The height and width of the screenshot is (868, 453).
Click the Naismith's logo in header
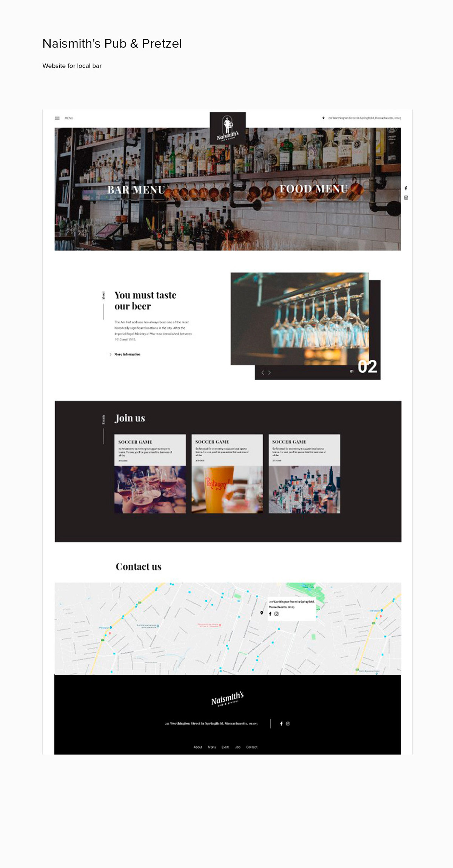[x=228, y=128]
